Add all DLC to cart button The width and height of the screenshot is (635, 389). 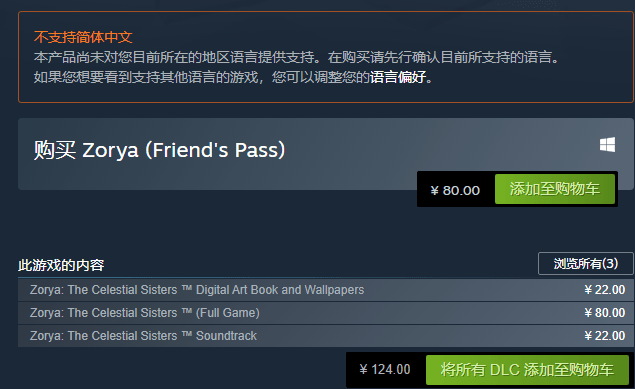pyautogui.click(x=527, y=370)
